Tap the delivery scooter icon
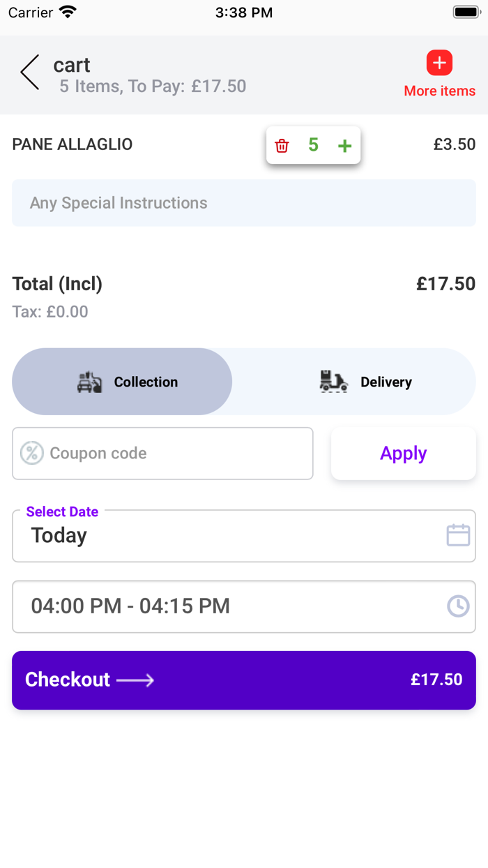The image size is (488, 868). pos(333,382)
